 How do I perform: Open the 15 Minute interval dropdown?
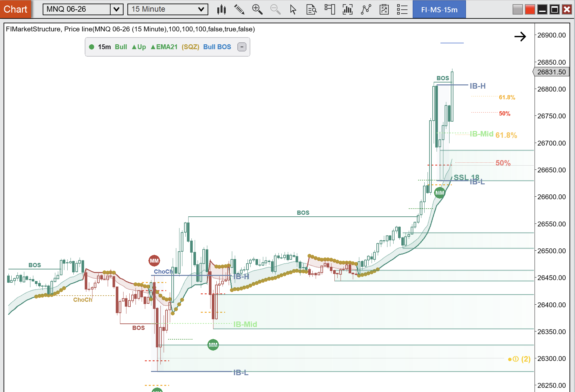click(x=168, y=9)
